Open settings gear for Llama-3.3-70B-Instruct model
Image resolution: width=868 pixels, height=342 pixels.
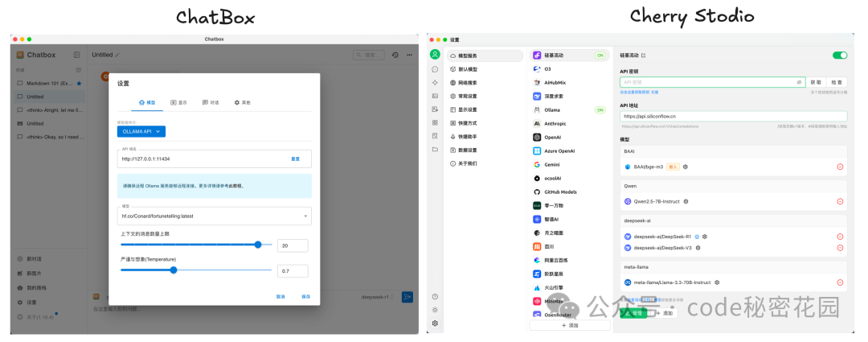[717, 282]
